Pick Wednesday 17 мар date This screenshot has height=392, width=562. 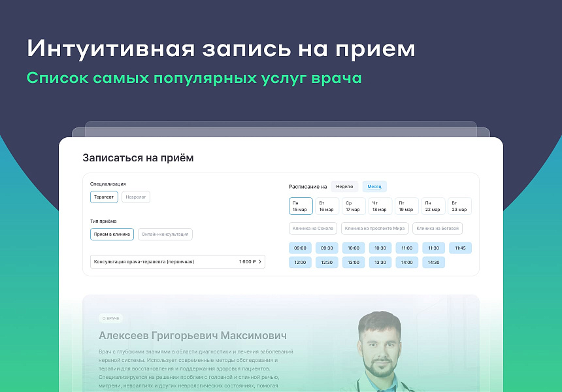point(354,206)
